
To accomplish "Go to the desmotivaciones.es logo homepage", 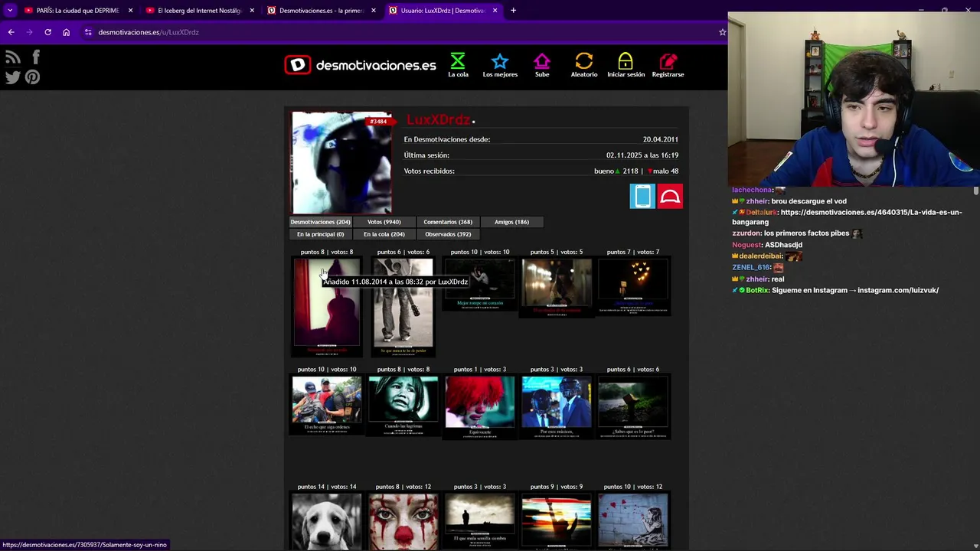I will coord(360,65).
